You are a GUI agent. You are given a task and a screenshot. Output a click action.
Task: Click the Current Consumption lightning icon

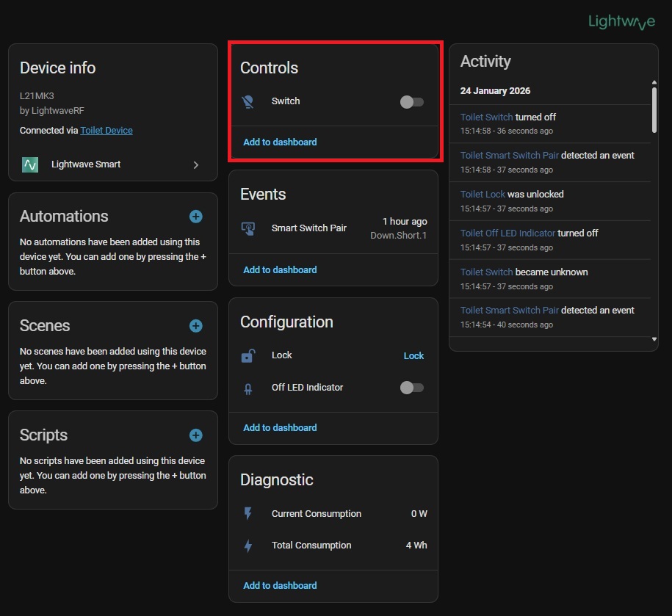tap(248, 514)
